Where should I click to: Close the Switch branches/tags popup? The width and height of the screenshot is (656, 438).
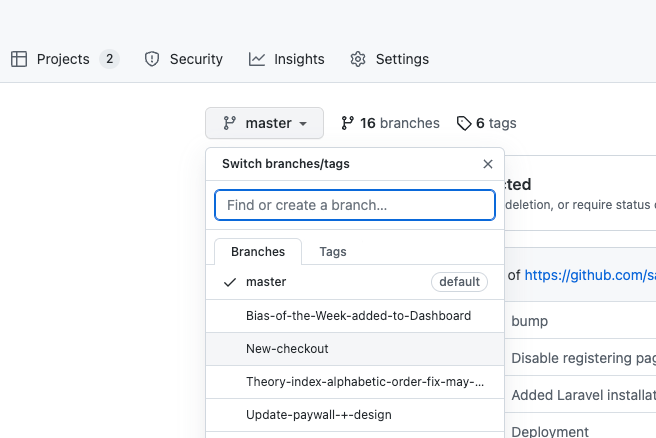point(488,164)
